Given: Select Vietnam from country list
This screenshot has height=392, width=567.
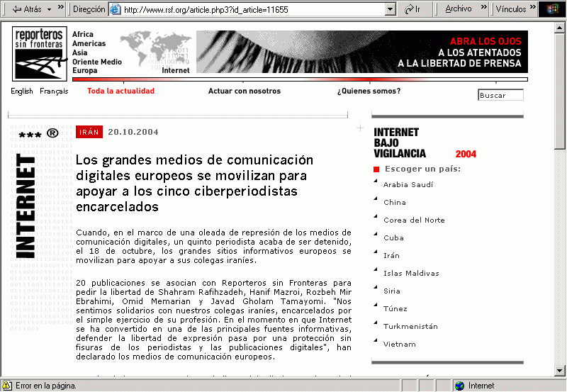Looking at the screenshot, I should (x=399, y=345).
